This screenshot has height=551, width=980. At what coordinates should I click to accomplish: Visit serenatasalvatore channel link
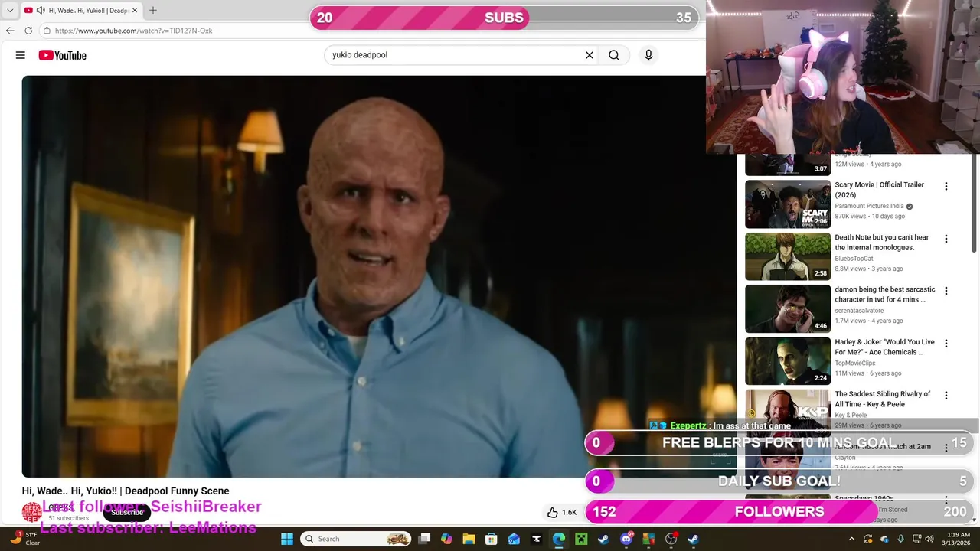click(859, 311)
